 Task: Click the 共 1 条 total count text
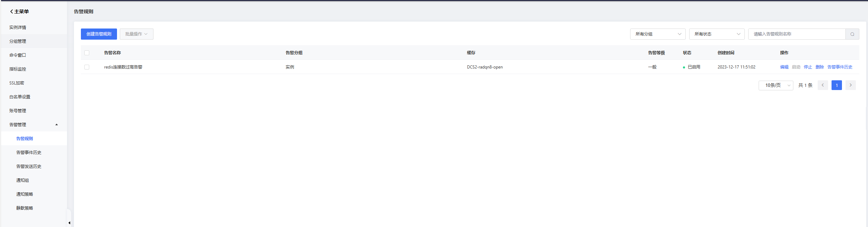805,85
